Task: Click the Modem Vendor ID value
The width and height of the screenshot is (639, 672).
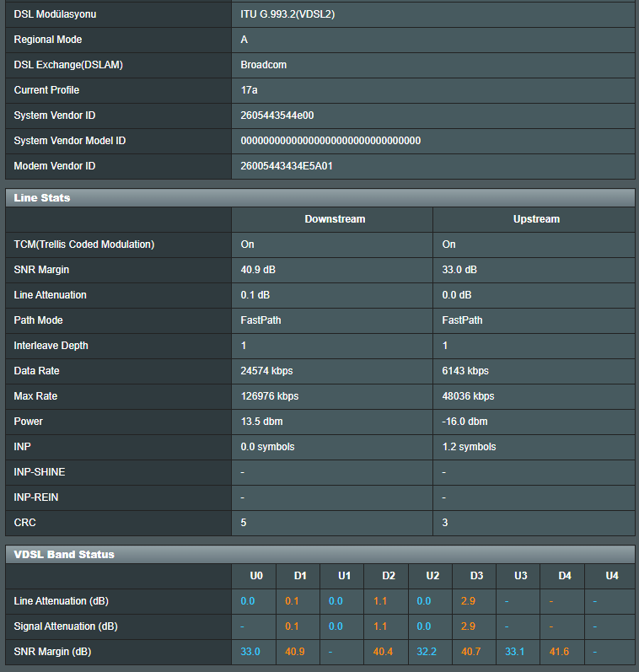Action: [287, 166]
